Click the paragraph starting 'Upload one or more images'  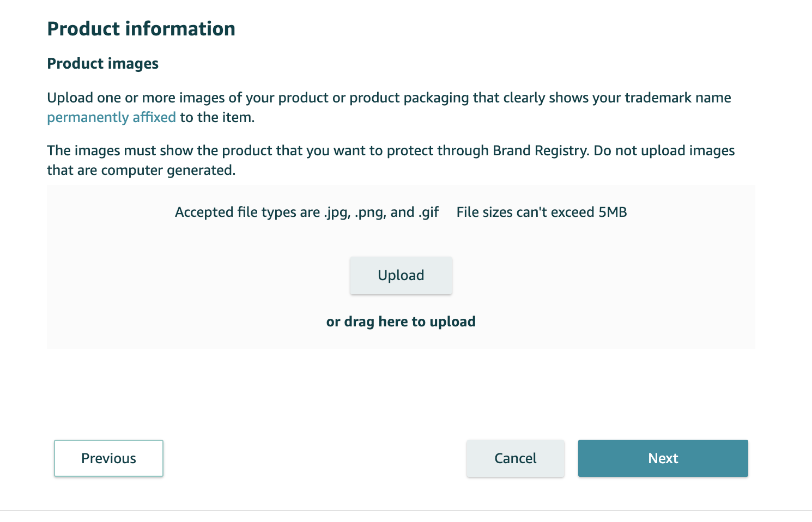[389, 98]
